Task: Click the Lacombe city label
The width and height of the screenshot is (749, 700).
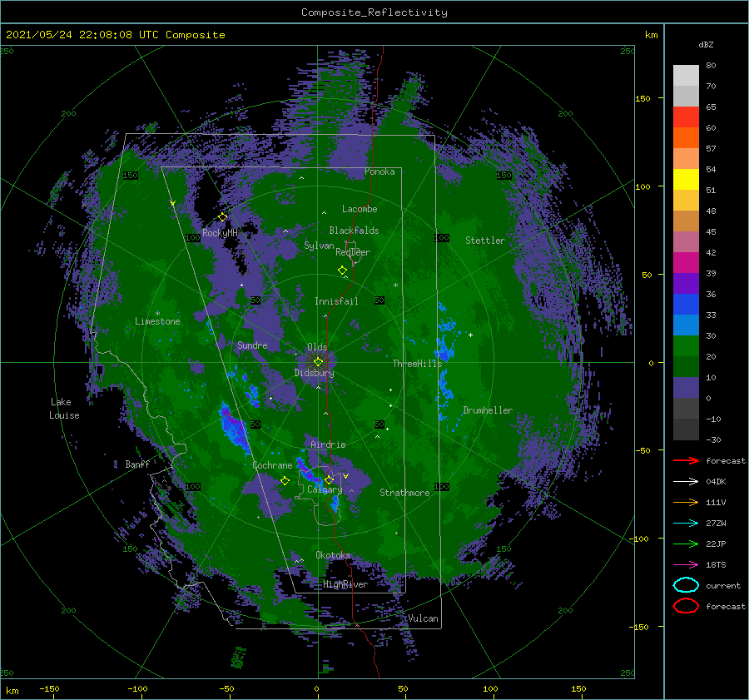Action: (360, 209)
